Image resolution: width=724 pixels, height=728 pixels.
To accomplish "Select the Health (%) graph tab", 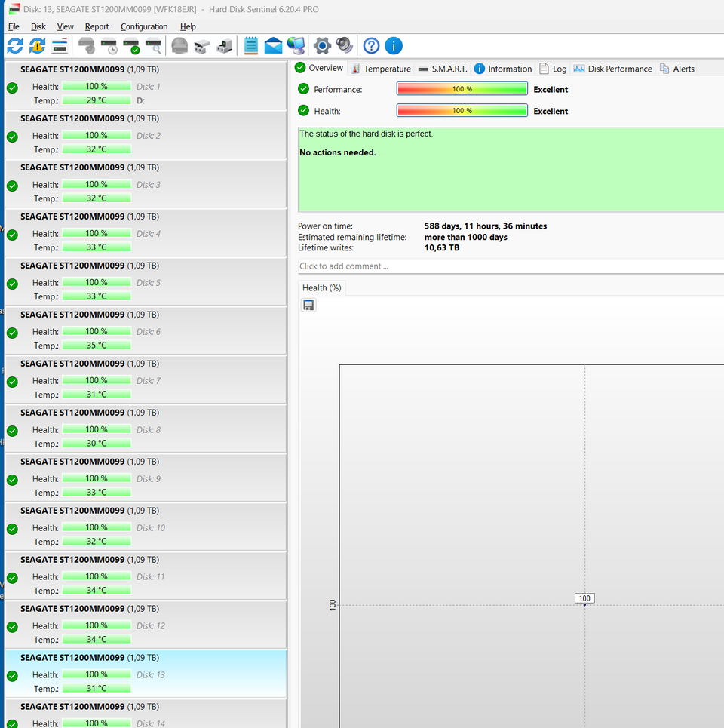I will (321, 288).
